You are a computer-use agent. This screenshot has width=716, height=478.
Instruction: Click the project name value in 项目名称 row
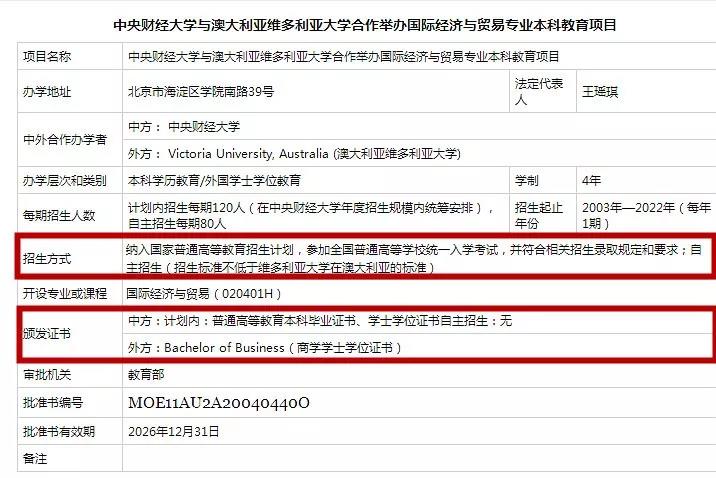click(343, 56)
